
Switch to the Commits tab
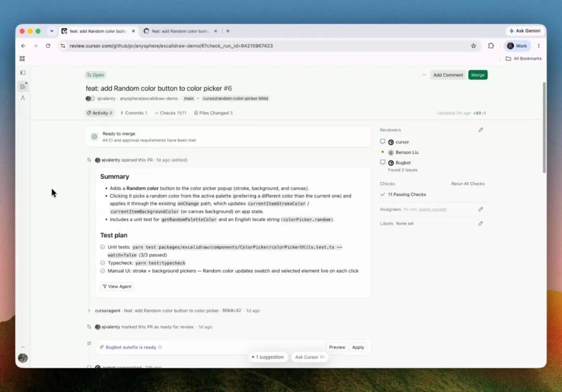(x=134, y=113)
